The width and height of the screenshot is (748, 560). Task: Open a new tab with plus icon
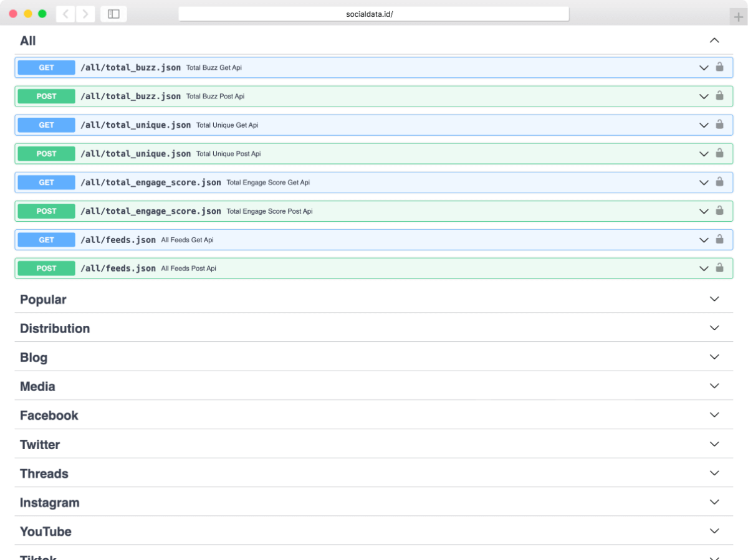click(x=739, y=16)
